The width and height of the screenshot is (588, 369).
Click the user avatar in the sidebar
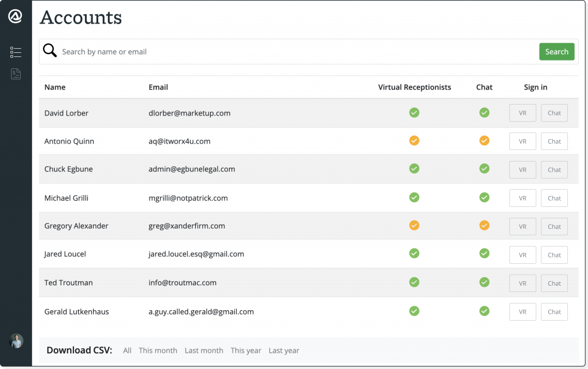(16, 341)
